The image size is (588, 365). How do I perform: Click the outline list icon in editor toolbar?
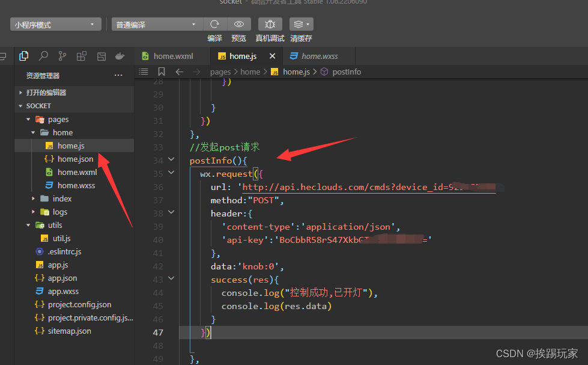tap(144, 72)
